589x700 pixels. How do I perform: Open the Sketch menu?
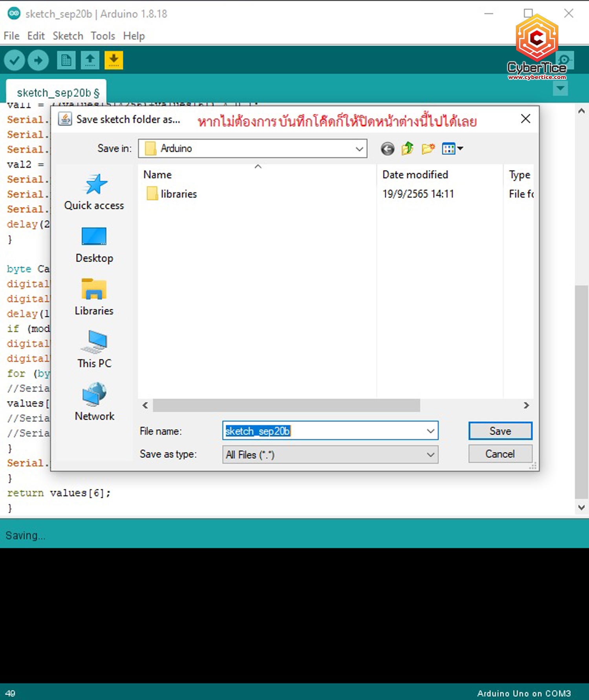pyautogui.click(x=68, y=36)
